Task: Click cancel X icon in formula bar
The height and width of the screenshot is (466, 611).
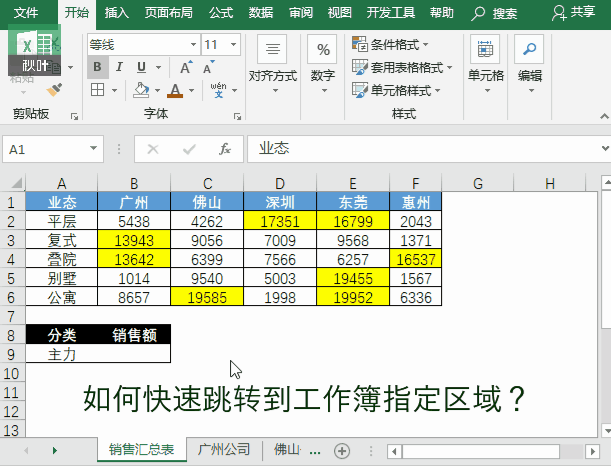Action: pyautogui.click(x=153, y=149)
